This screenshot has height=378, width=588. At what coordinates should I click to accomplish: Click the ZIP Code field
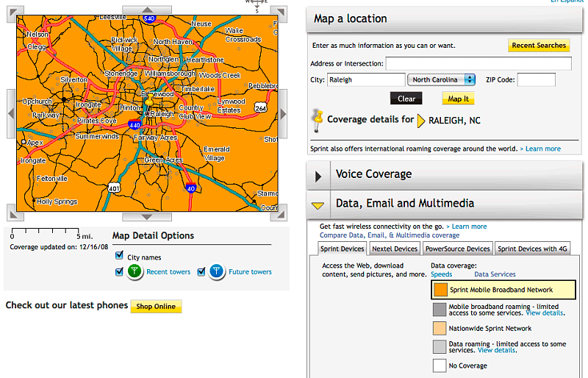pos(537,79)
